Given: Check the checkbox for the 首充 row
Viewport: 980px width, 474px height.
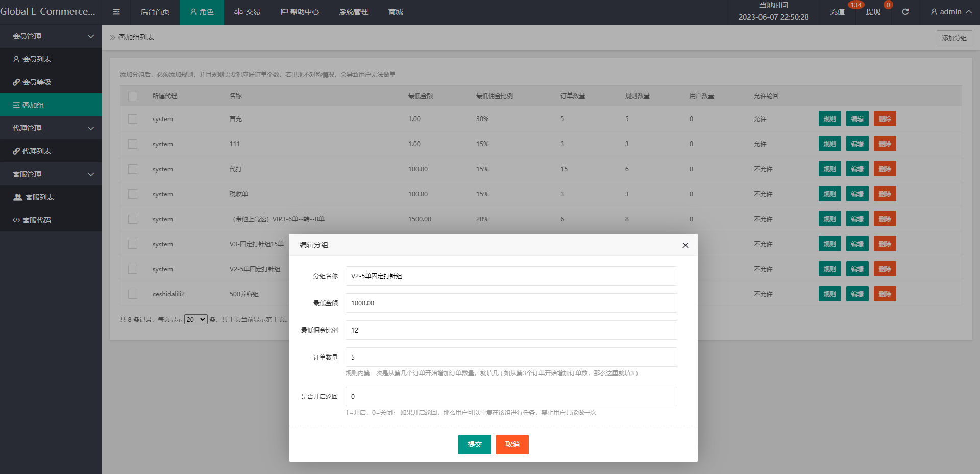Looking at the screenshot, I should (133, 119).
